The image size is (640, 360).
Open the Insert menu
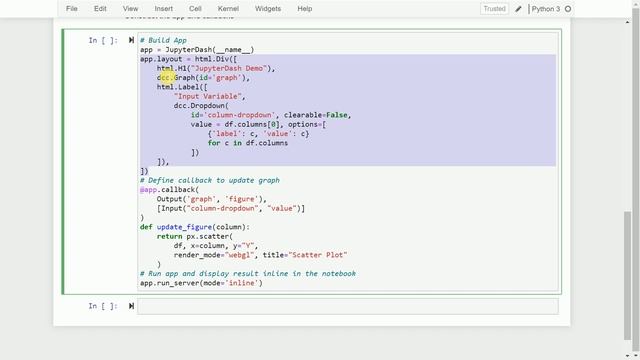pos(163,9)
